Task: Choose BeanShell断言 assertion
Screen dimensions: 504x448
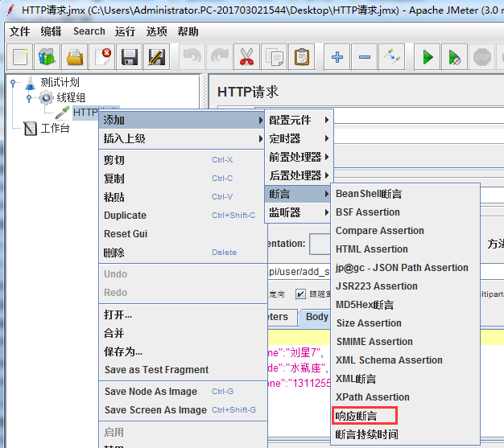Action: point(405,194)
